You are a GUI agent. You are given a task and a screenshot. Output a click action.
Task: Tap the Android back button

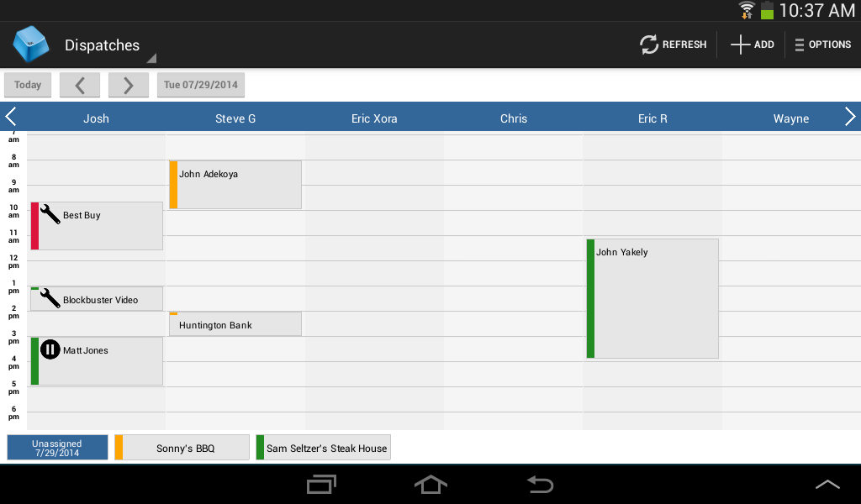click(540, 484)
